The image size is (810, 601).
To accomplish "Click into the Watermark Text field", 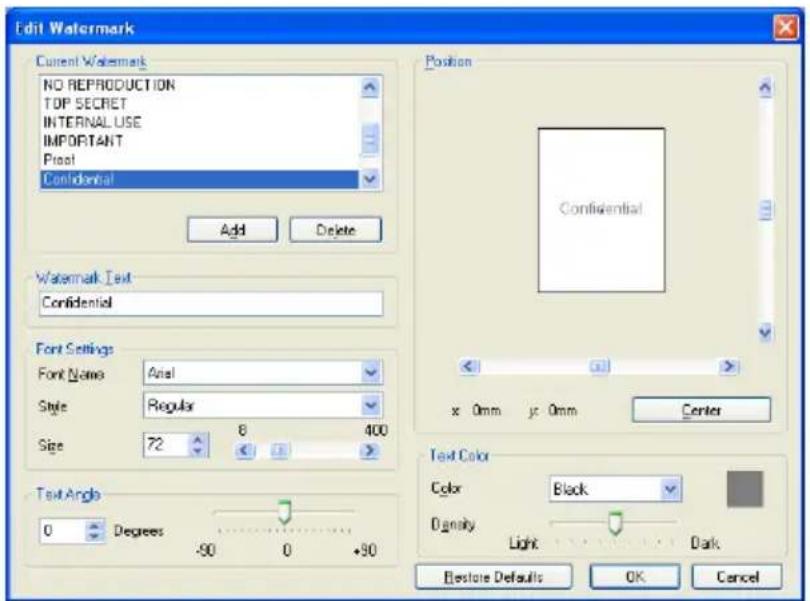I will point(211,303).
